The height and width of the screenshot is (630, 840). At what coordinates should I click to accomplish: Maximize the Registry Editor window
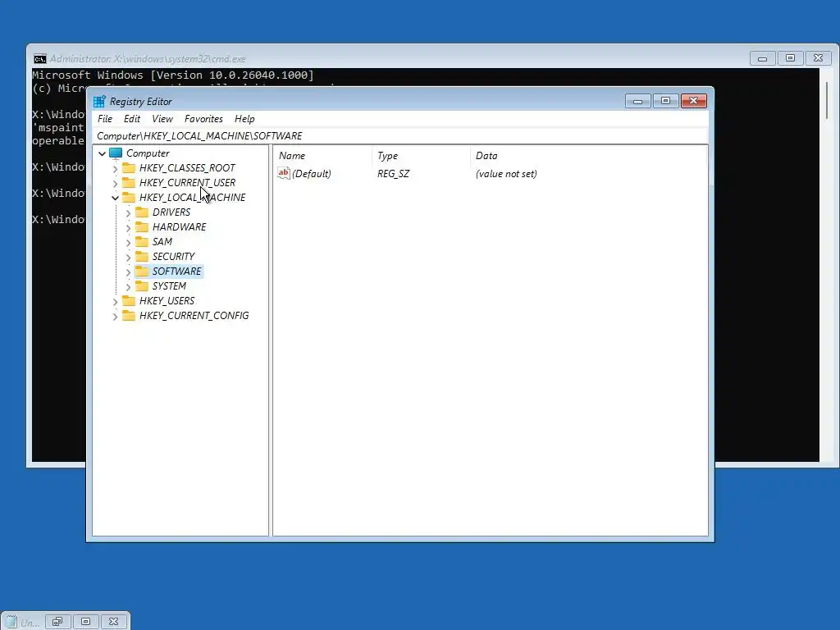[666, 101]
